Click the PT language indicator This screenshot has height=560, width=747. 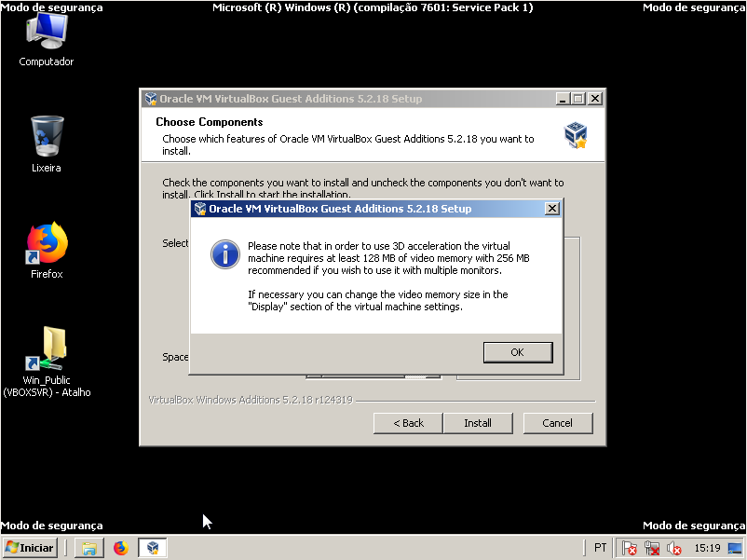pos(600,548)
